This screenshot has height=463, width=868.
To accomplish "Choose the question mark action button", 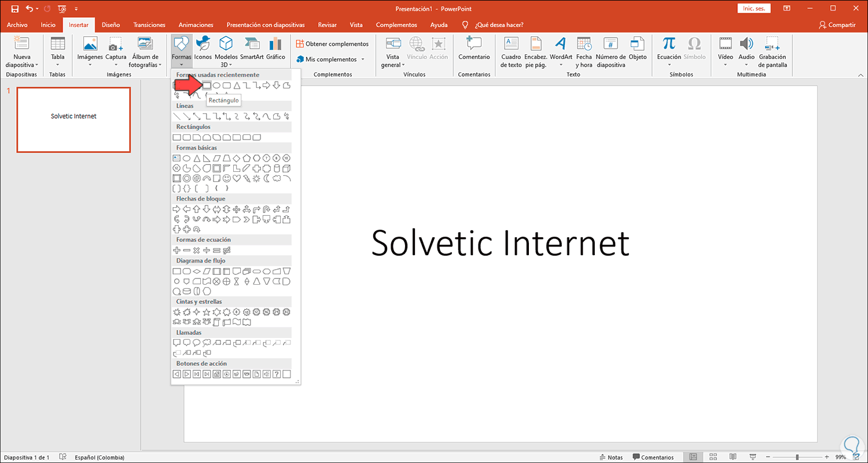I will pyautogui.click(x=277, y=374).
